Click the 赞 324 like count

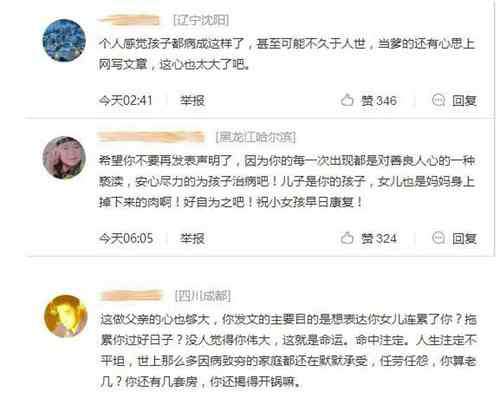tap(379, 238)
